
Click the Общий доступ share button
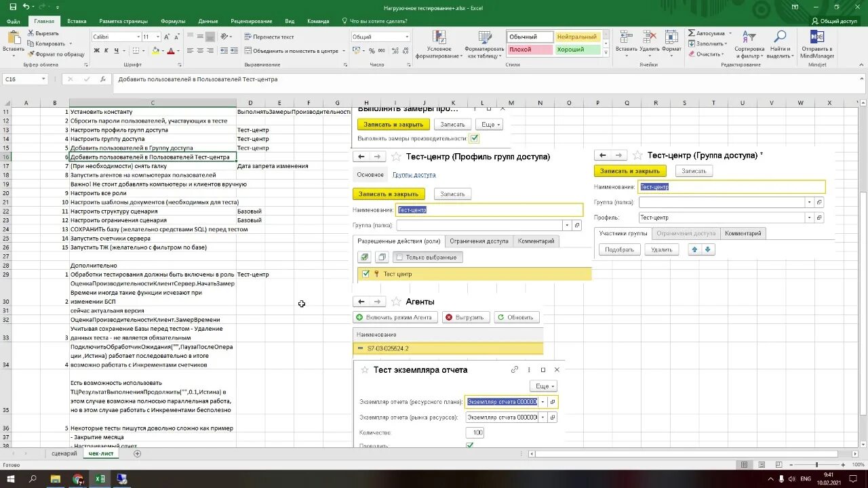833,21
